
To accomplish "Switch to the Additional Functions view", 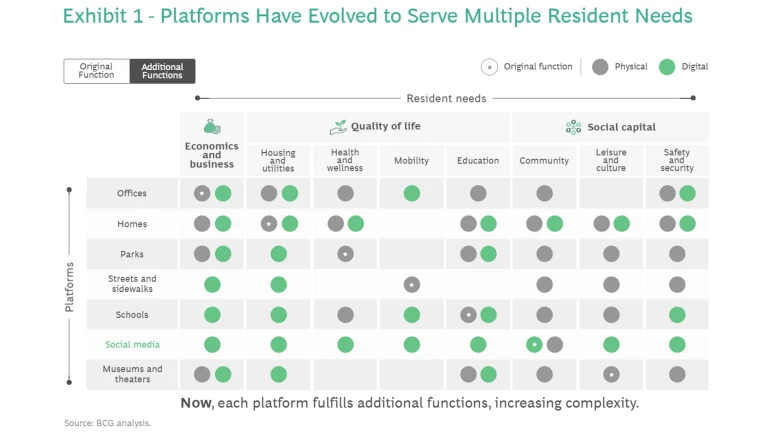I will click(x=162, y=71).
